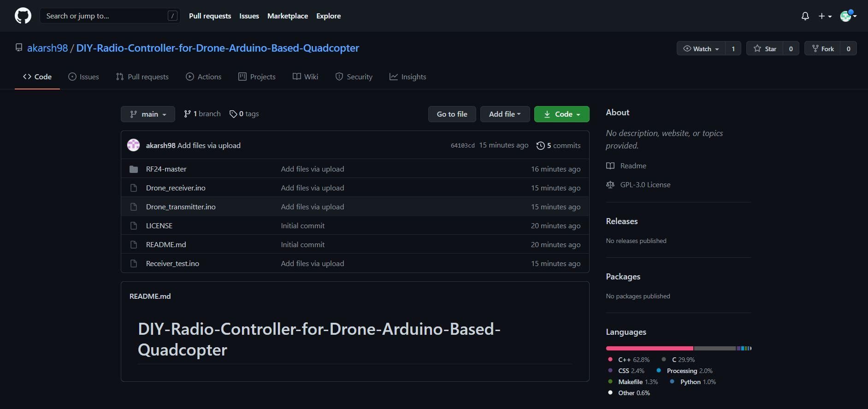This screenshot has height=409, width=868.
Task: Open Marketplace in the top navigation
Action: point(288,16)
